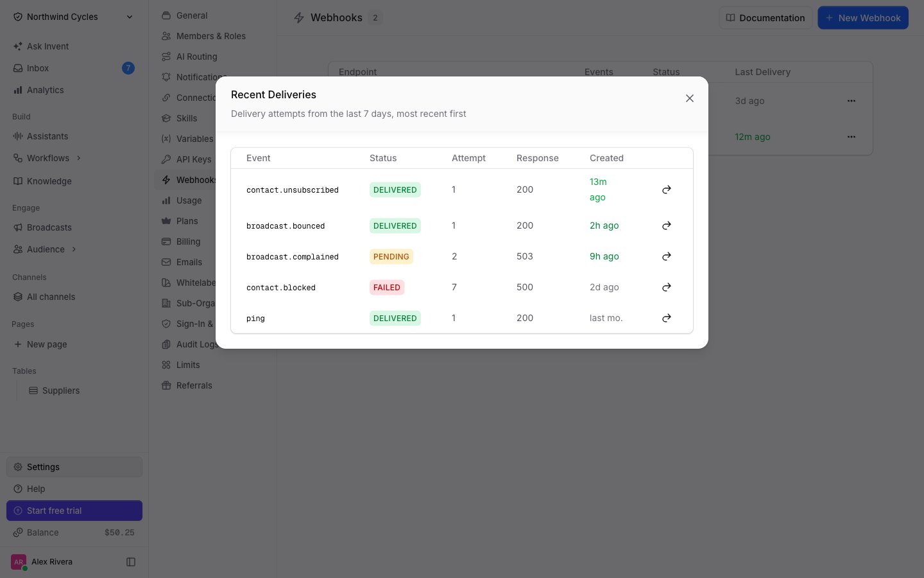Expand the Audience chevron
Image resolution: width=924 pixels, height=578 pixels.
[x=74, y=249]
